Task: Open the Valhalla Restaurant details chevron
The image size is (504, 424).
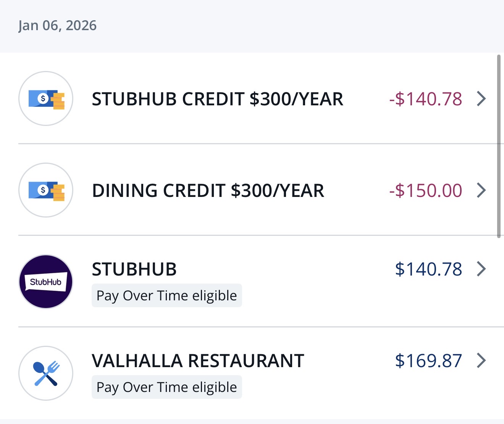Action: pos(481,361)
